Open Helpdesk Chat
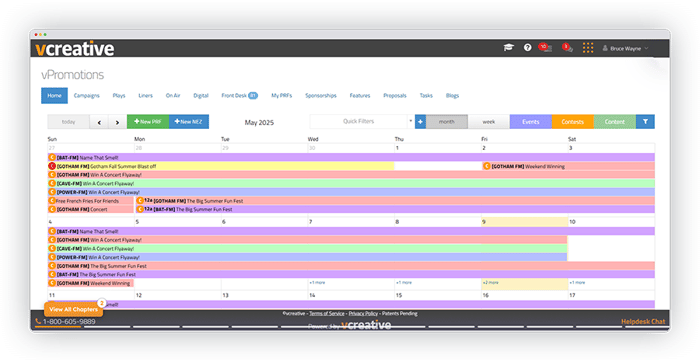Image resolution: width=700 pixels, height=362 pixels. pos(643,321)
